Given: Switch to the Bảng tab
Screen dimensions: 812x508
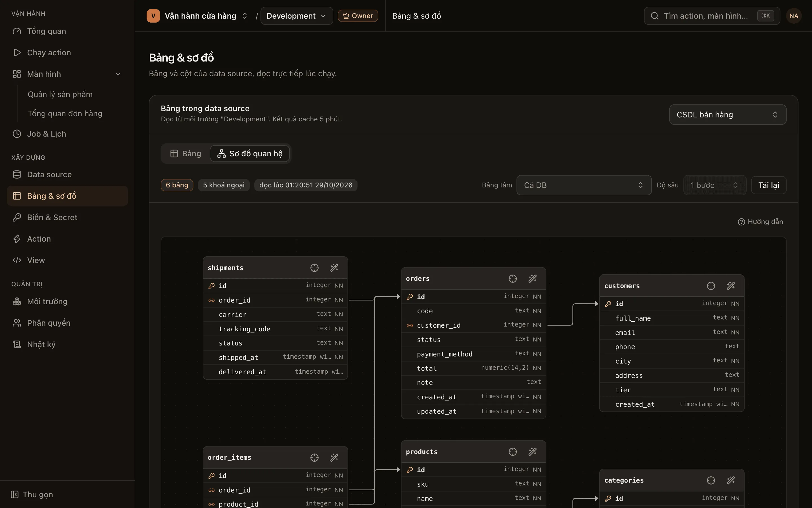Looking at the screenshot, I should click(186, 154).
